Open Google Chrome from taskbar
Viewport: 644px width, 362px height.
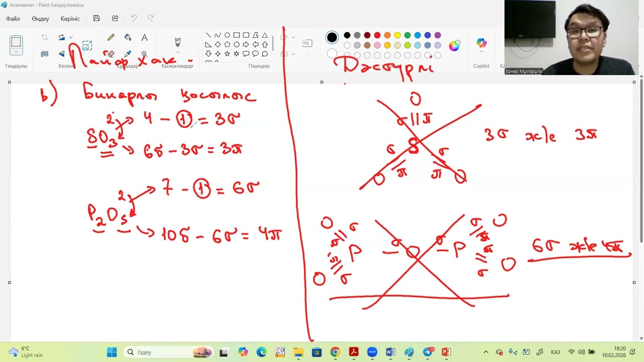point(335,352)
